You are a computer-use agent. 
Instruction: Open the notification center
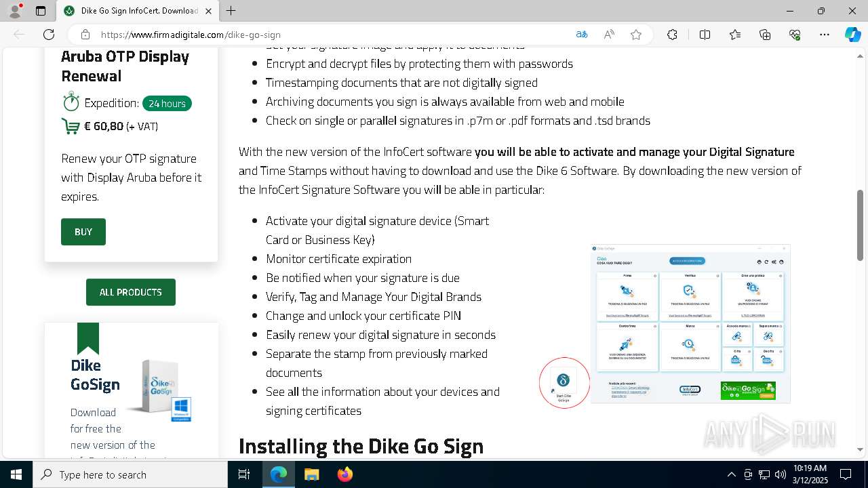846,474
